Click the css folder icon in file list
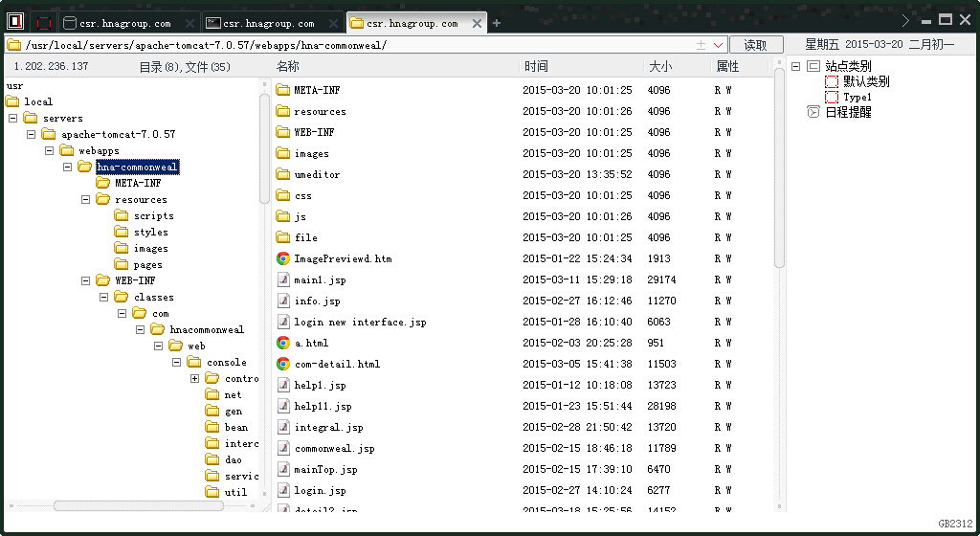The height and width of the screenshot is (536, 980). (283, 195)
